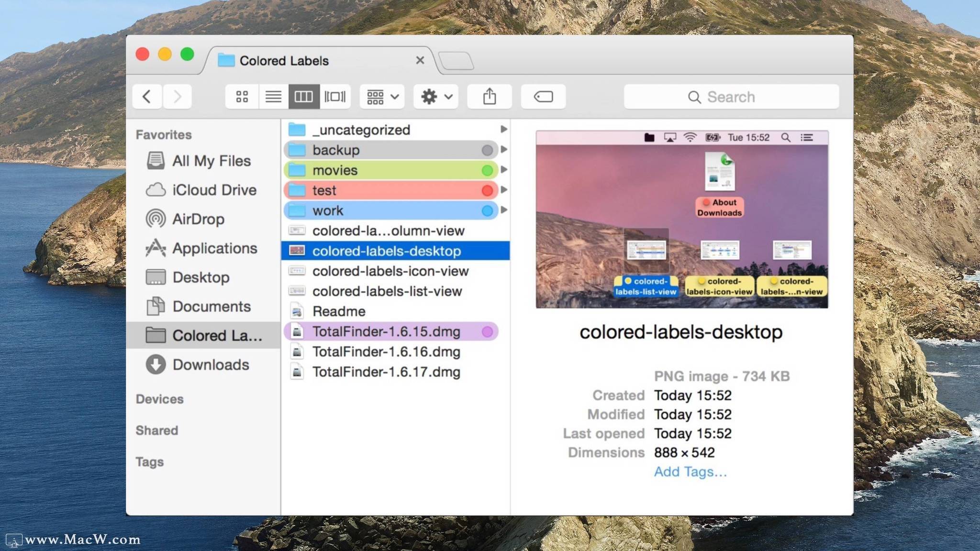Open the arrange-by grouping dropdown

(382, 97)
